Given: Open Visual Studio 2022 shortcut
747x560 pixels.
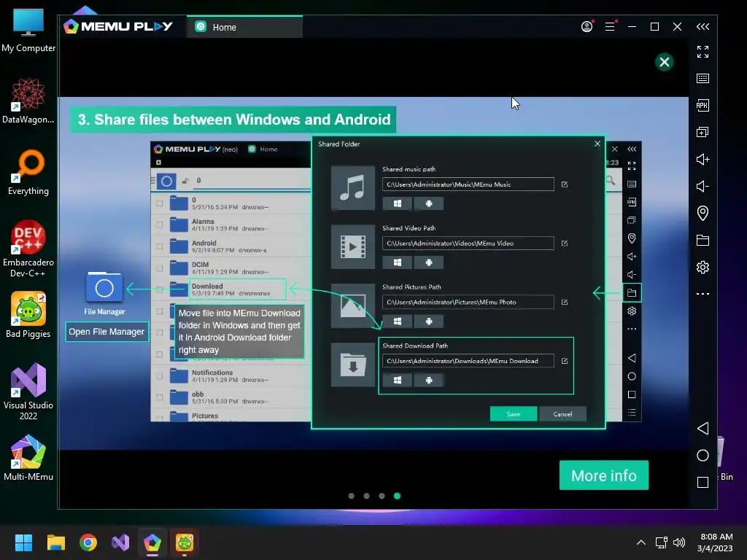Looking at the screenshot, I should point(28,392).
